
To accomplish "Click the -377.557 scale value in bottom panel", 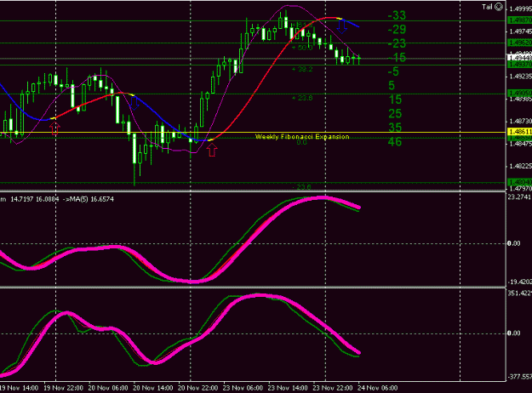I will 520,377.
